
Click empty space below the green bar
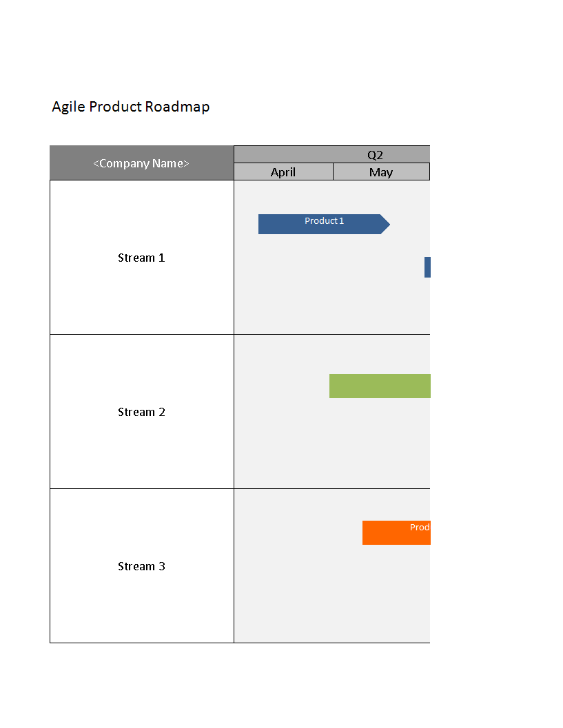[379, 441]
